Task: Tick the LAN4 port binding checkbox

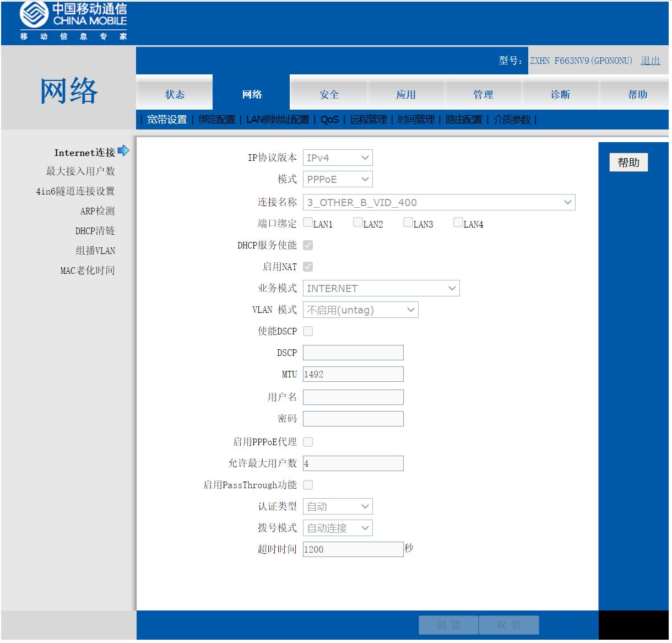Action: 458,223
